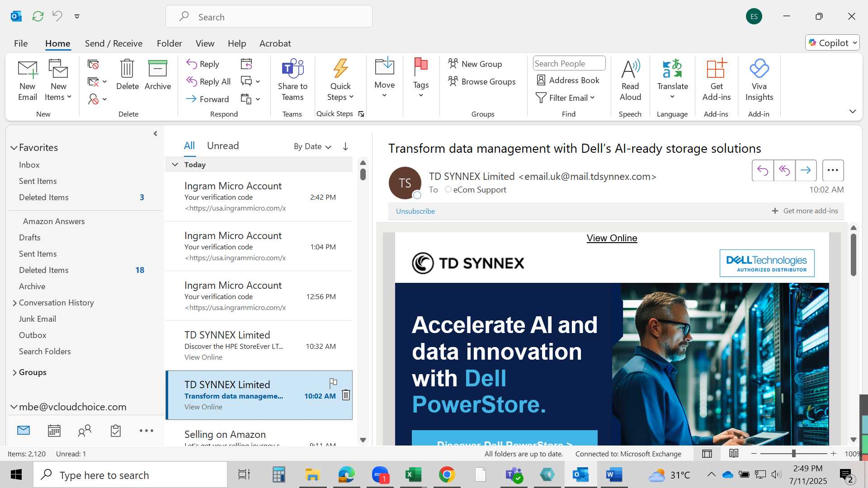Reply to the message from ribbon
Screen dimensions: 868x488
pyautogui.click(x=203, y=64)
